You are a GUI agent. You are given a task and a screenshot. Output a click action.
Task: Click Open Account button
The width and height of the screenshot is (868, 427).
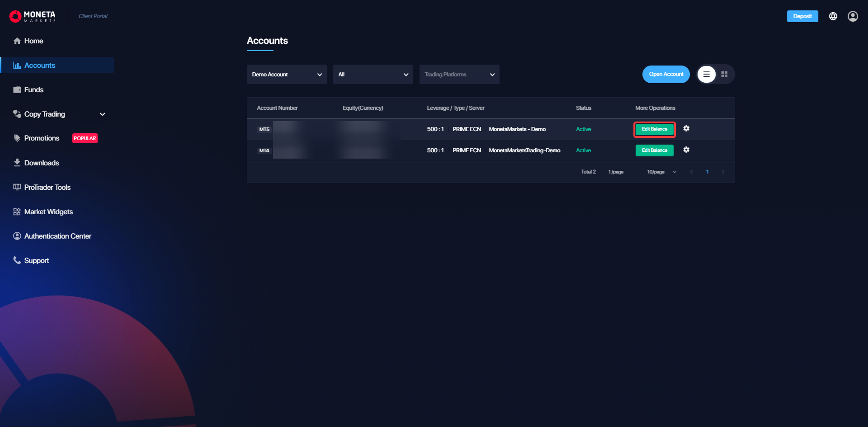[x=666, y=74]
